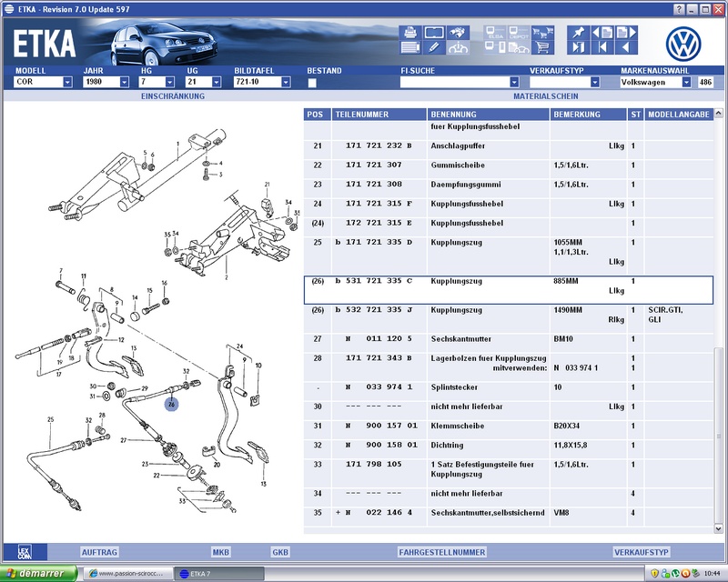The width and height of the screenshot is (728, 582).
Task: Expand the UG dropdown showing 21
Action: tap(217, 82)
